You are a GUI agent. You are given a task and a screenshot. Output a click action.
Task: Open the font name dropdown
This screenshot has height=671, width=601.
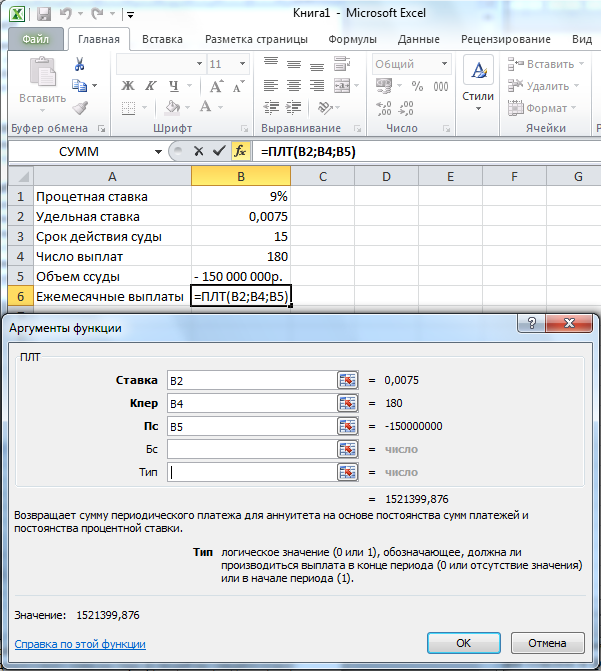[x=199, y=64]
